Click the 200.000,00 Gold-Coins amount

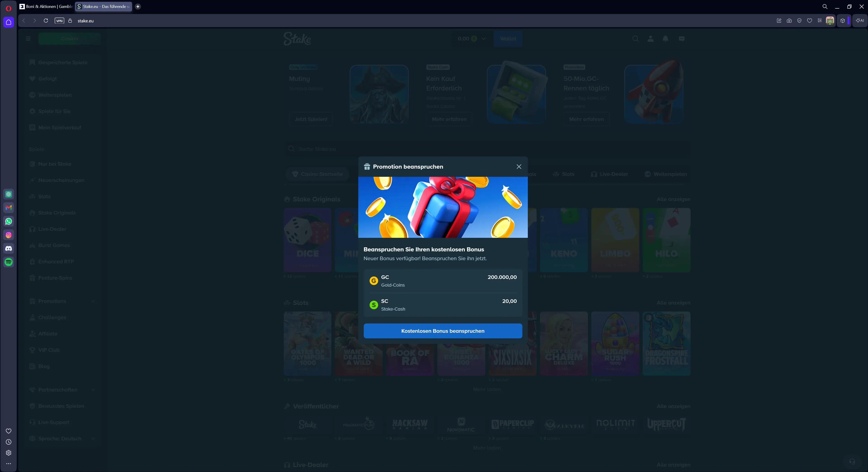[502, 277]
